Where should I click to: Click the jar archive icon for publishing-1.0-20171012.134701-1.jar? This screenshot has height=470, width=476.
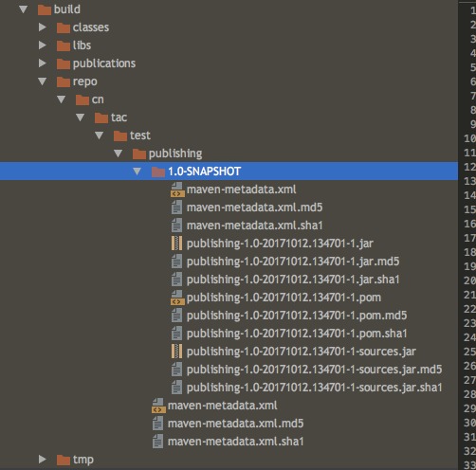pyautogui.click(x=176, y=244)
